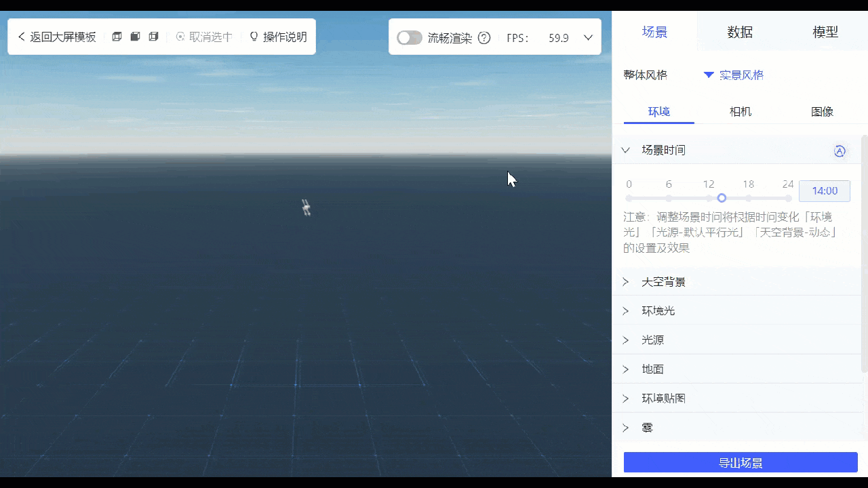Click the 14:00 time input field
Image resolution: width=868 pixels, height=488 pixels.
click(x=825, y=191)
